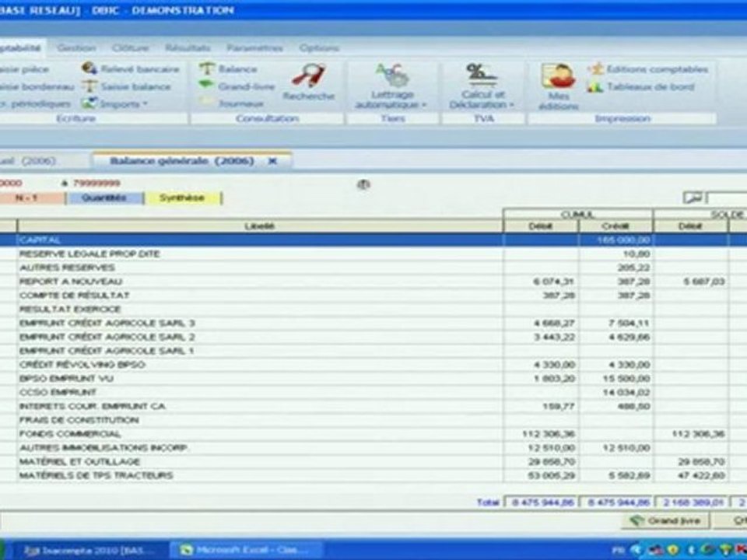Switch to Isacompta 2010 taskbar item

pos(88,550)
